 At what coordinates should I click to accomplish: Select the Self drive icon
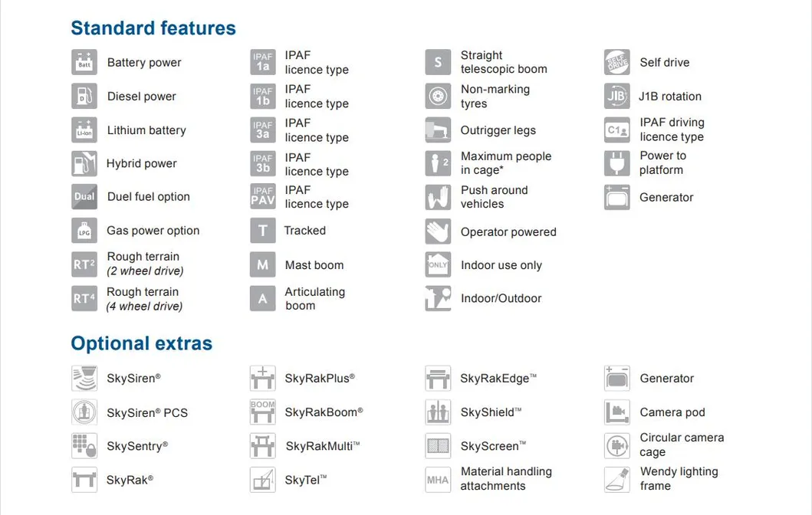[x=616, y=63]
